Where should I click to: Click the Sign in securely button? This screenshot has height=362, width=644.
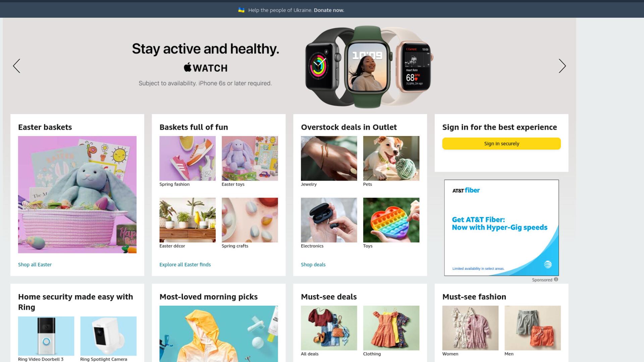click(501, 143)
